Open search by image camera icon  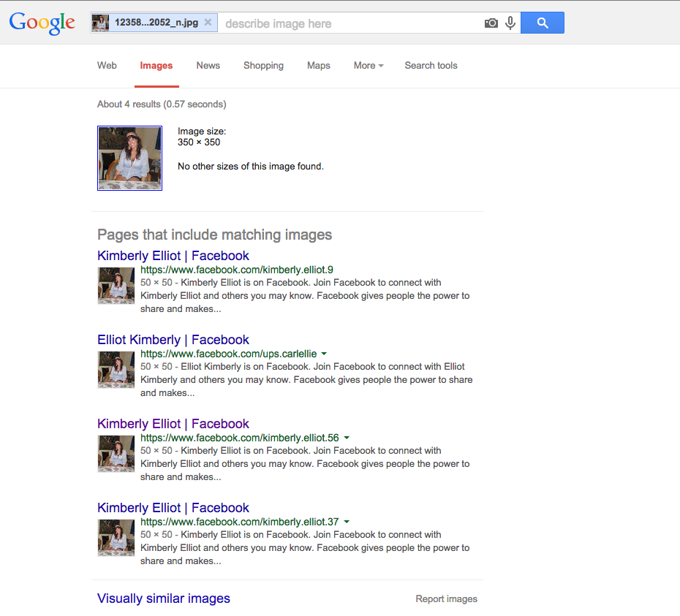491,23
